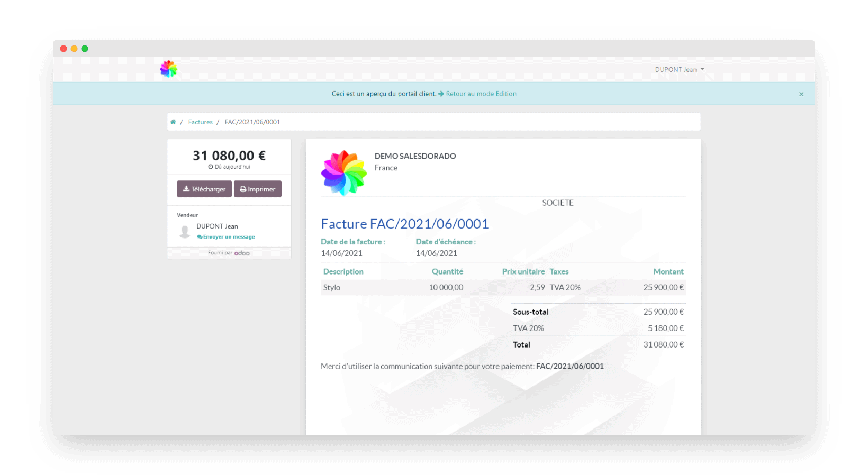Click the payment reference FAC/2021/06/0001 in footer note
Image resolution: width=868 pixels, height=475 pixels.
pos(570,366)
